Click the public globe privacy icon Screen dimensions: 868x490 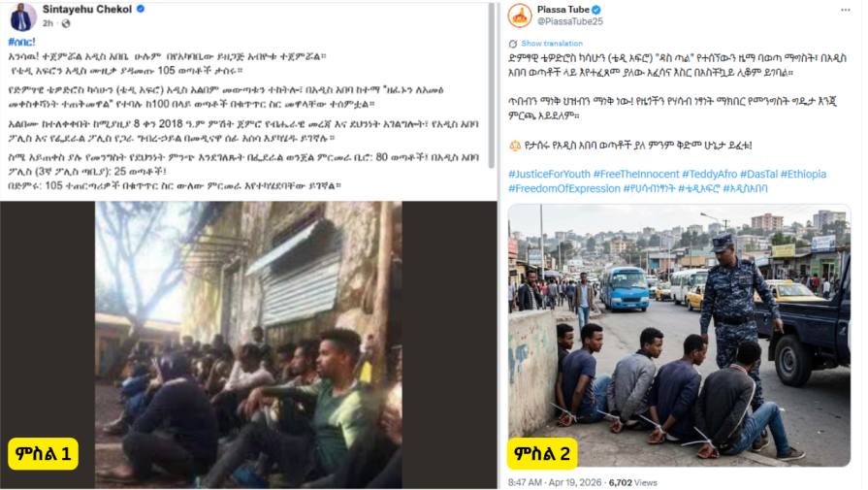point(66,23)
